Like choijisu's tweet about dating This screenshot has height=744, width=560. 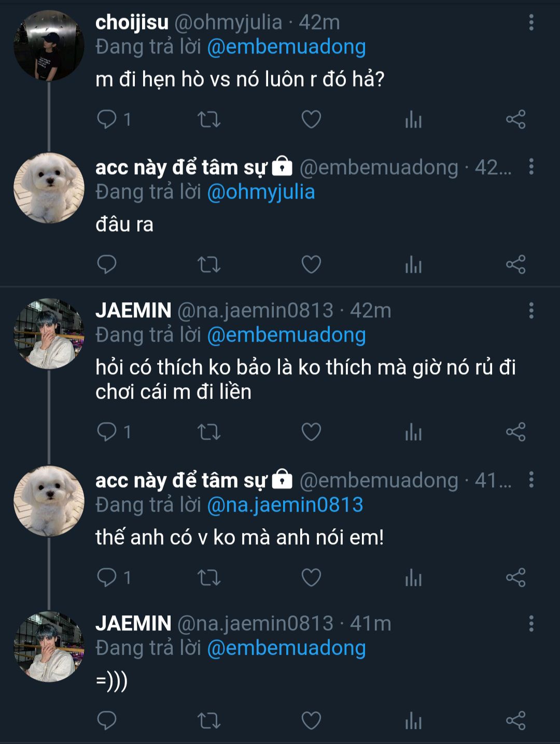[311, 120]
